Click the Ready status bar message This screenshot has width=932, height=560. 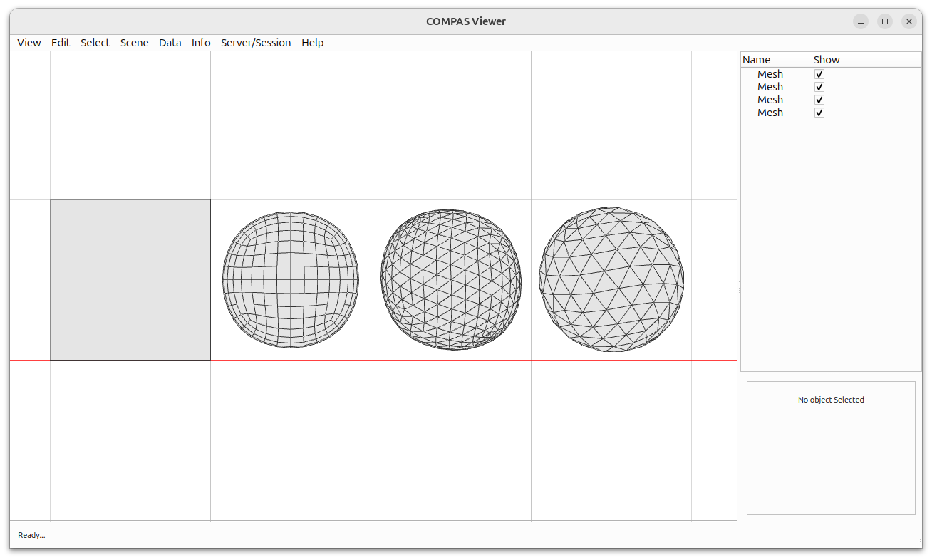pyautogui.click(x=31, y=535)
